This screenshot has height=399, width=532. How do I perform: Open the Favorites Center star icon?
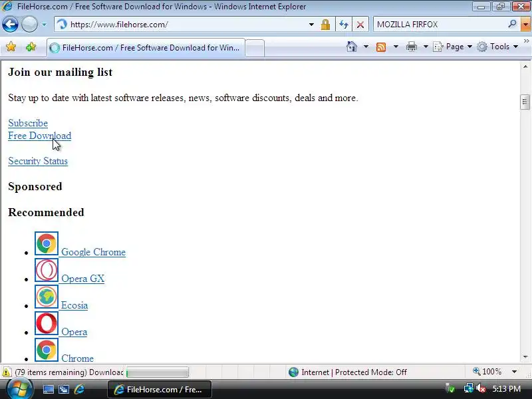[x=11, y=47]
